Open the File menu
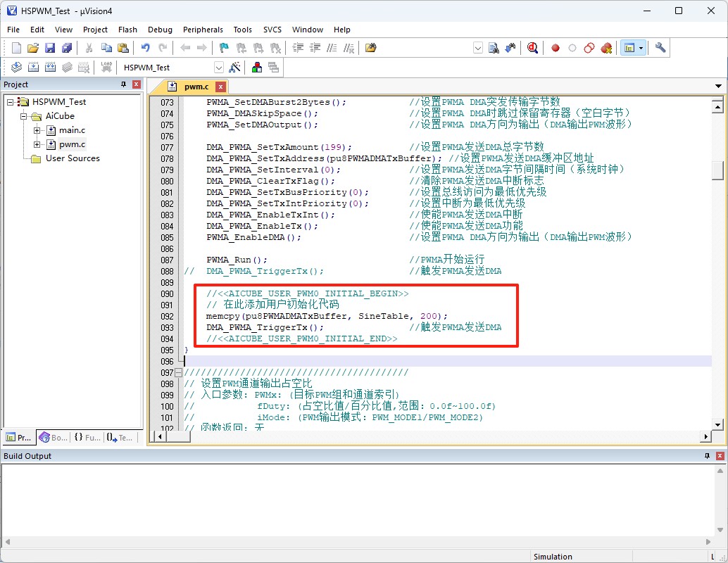728x563 pixels. click(13, 30)
